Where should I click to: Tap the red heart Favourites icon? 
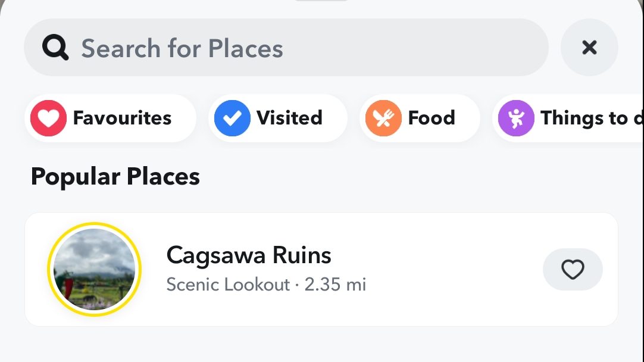tap(48, 118)
